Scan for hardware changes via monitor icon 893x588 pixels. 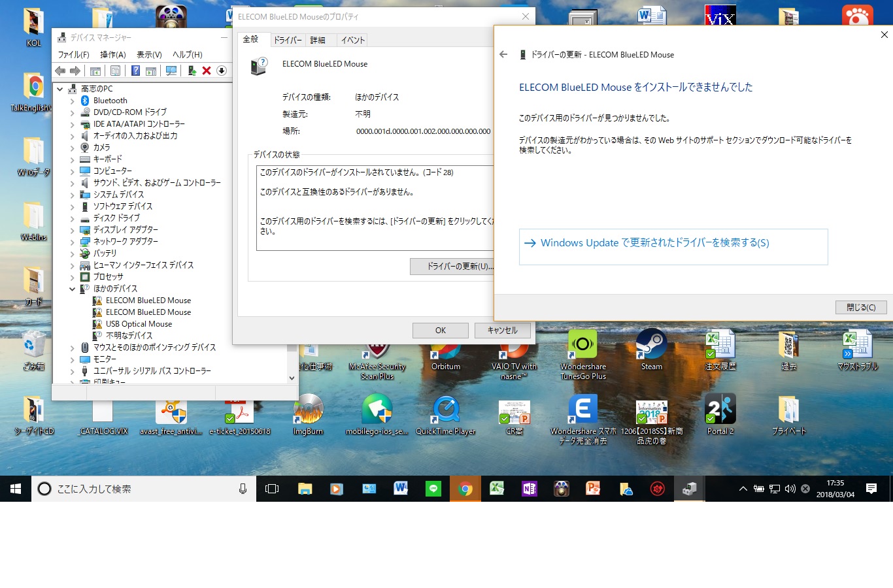pyautogui.click(x=171, y=71)
